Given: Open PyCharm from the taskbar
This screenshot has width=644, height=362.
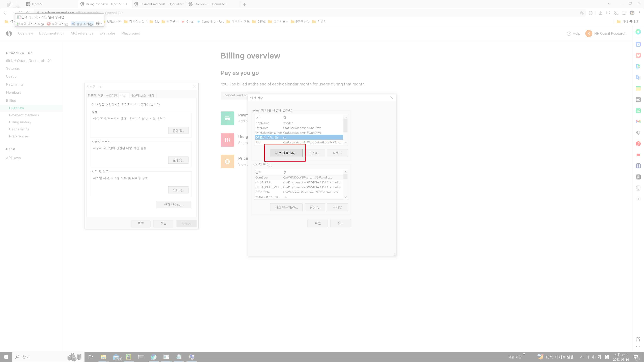Looking at the screenshot, I should coord(128,357).
